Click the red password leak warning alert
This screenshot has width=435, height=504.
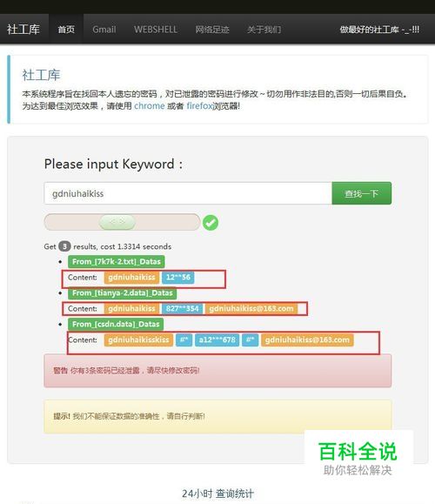tap(217, 371)
